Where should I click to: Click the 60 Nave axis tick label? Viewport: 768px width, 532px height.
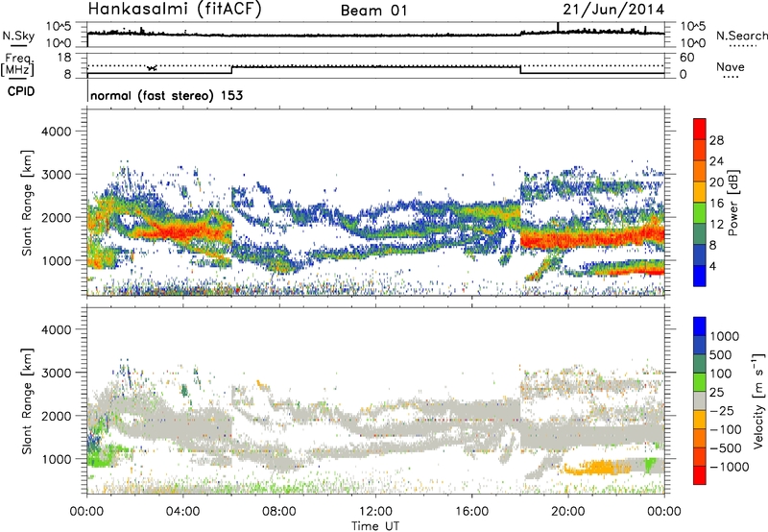point(686,58)
